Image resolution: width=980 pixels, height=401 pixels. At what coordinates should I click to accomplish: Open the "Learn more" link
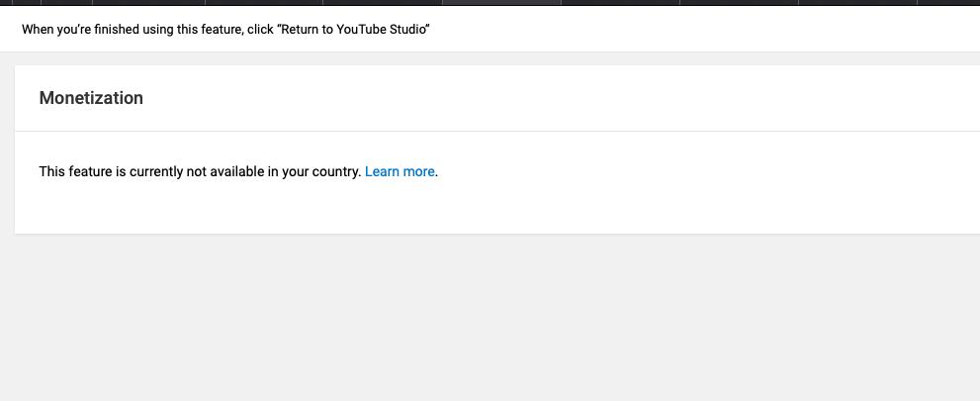tap(400, 171)
